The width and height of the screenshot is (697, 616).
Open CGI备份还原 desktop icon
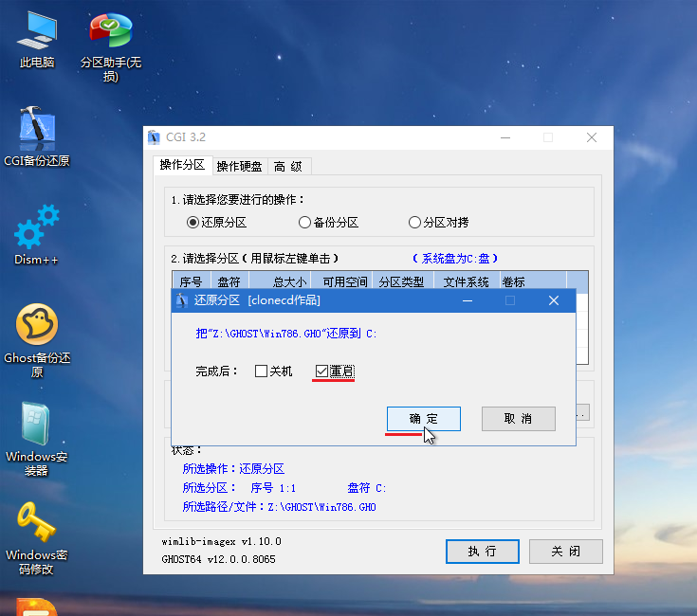coord(37,136)
